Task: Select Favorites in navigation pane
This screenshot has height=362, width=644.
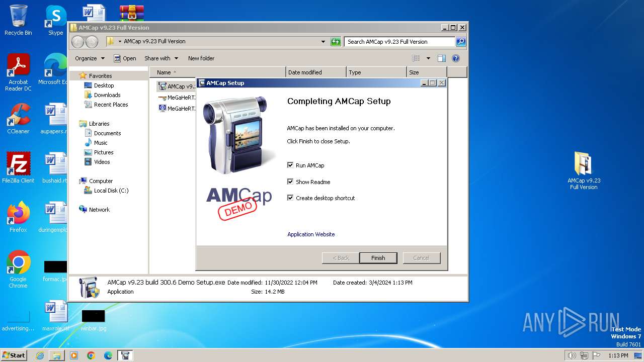Action: pyautogui.click(x=100, y=76)
